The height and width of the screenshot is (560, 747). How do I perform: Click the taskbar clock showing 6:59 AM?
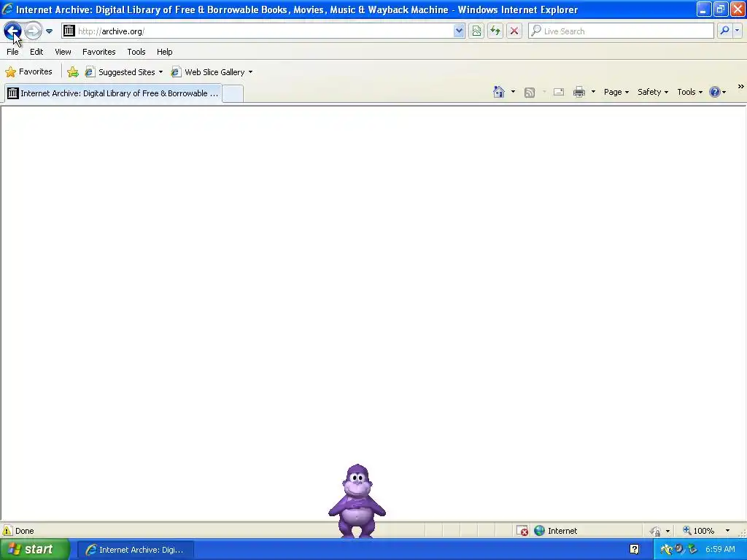pyautogui.click(x=720, y=550)
